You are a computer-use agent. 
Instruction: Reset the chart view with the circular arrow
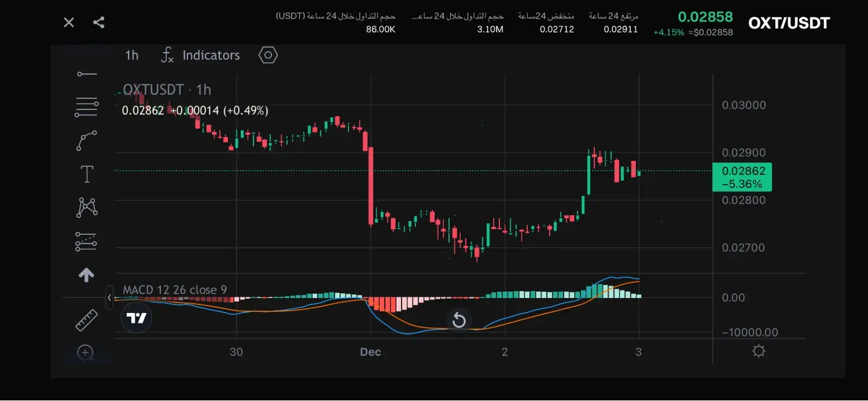click(x=459, y=320)
